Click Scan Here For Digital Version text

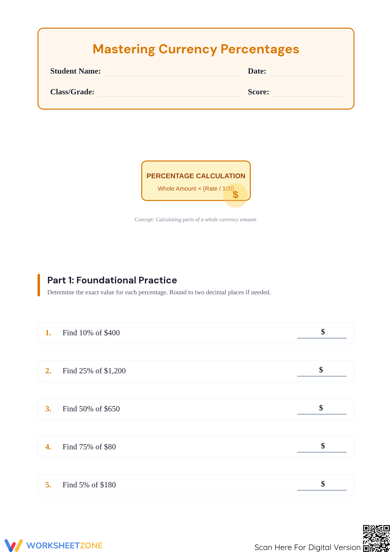coord(308,547)
